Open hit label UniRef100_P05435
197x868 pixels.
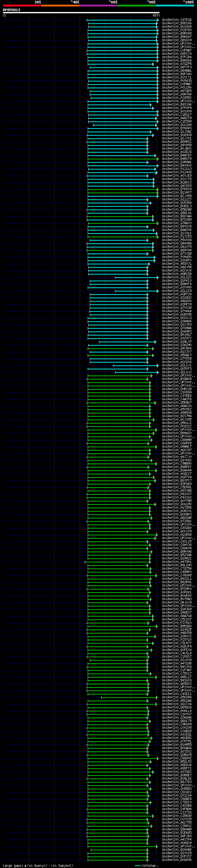click(176, 81)
